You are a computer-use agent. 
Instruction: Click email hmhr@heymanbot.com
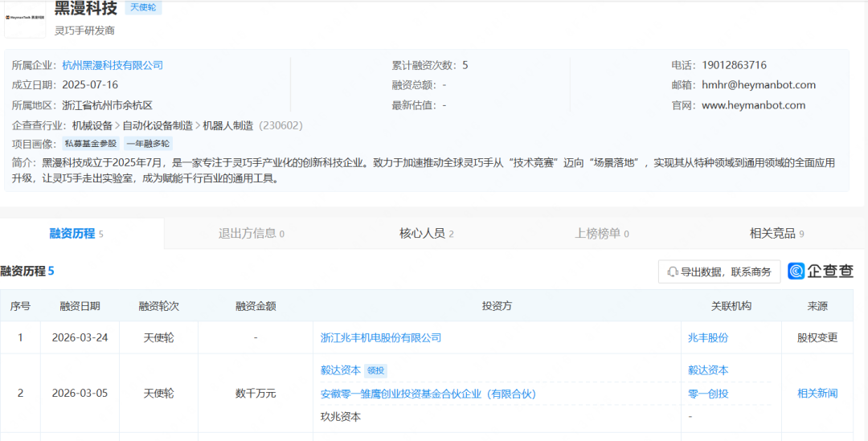pyautogui.click(x=759, y=85)
